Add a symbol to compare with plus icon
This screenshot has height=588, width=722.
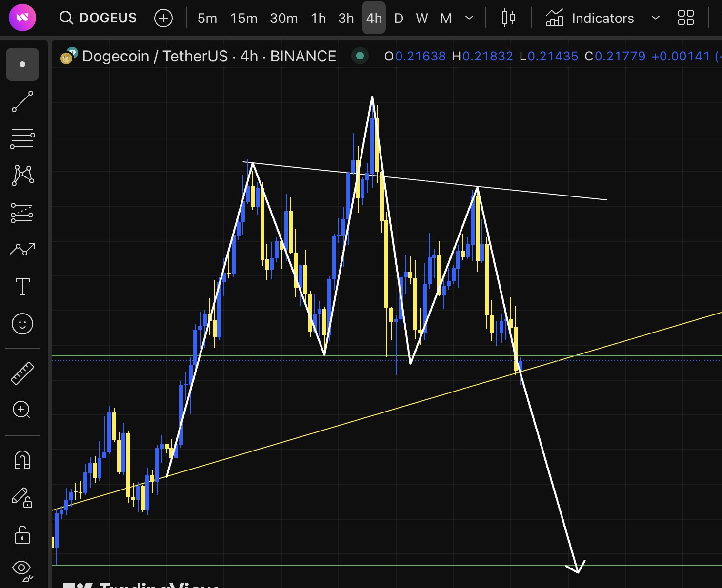(163, 19)
